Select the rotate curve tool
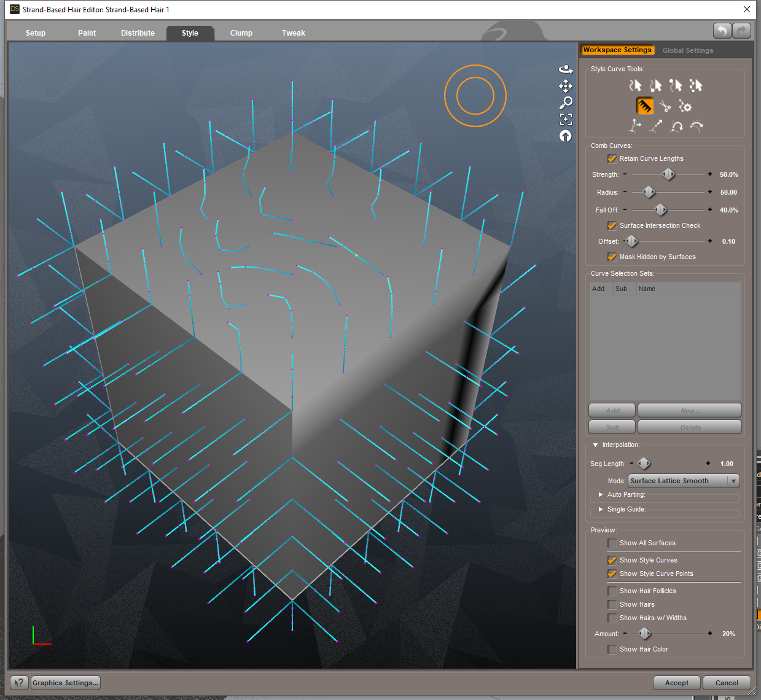The image size is (761, 700). point(676,126)
